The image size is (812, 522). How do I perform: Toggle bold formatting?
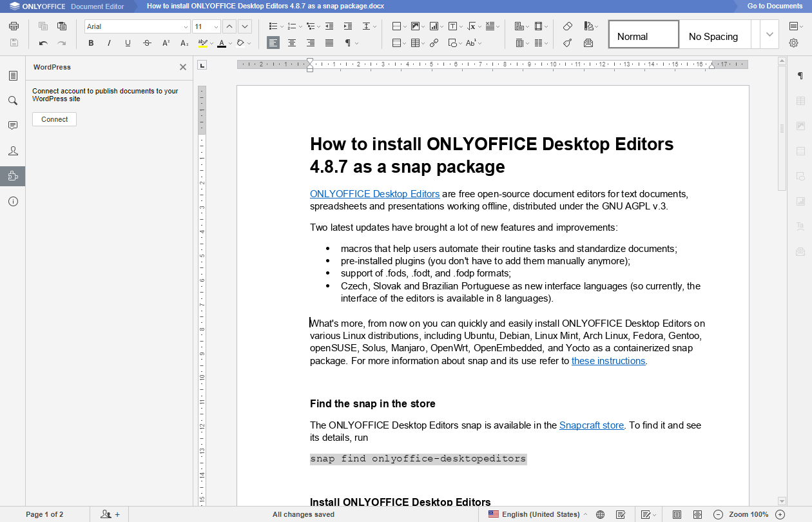[91, 43]
